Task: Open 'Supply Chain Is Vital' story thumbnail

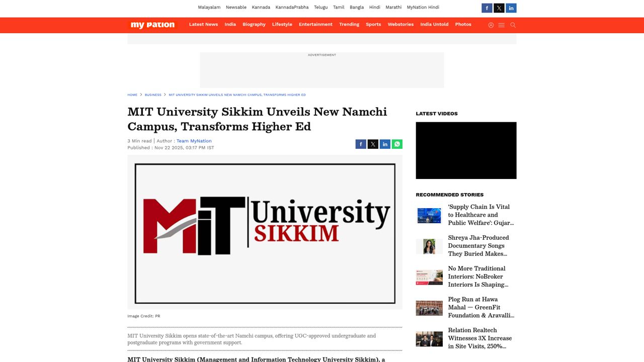Action: 429,216
